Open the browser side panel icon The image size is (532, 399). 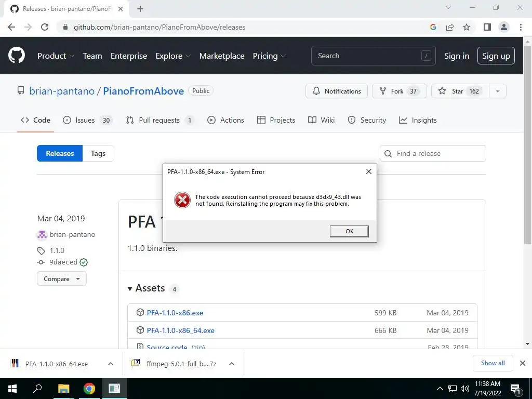[487, 27]
